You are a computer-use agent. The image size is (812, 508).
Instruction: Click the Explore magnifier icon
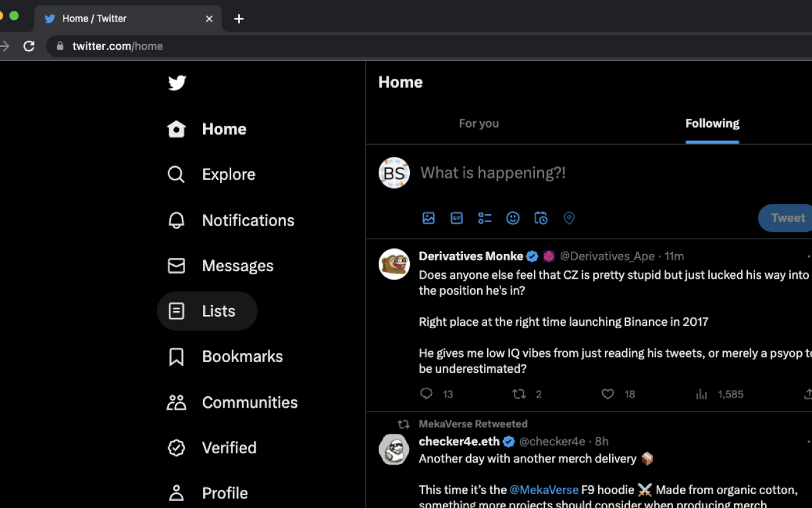[x=176, y=175]
